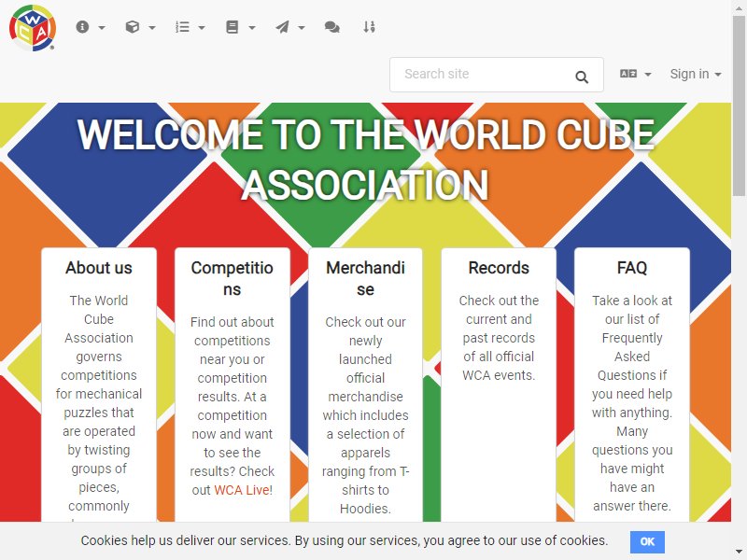Open the FAQ card heading

[632, 268]
